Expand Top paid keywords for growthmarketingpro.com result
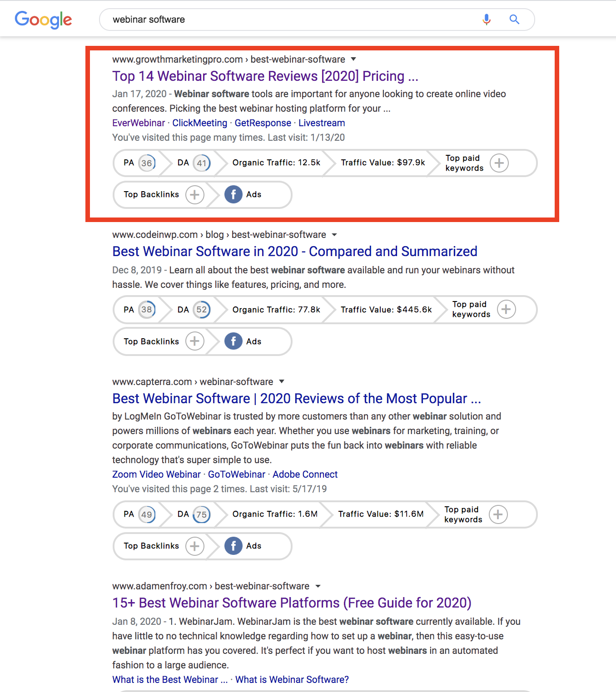Screen dimensions: 616x692 tap(499, 163)
